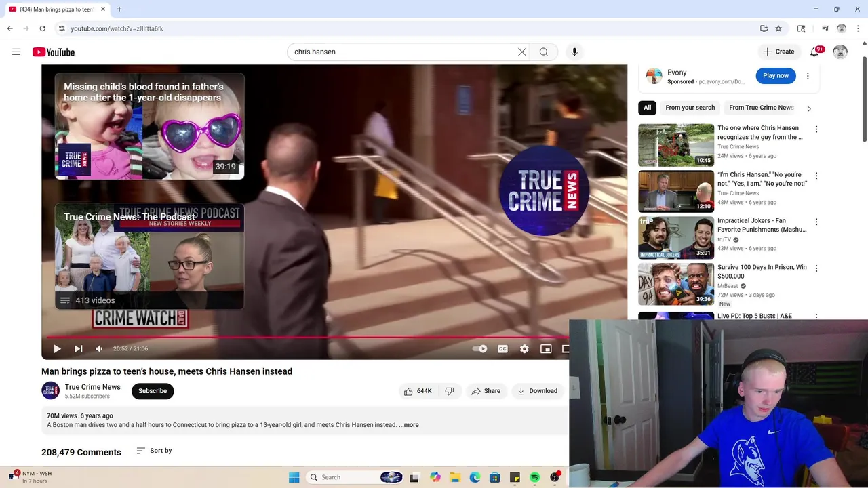Download the video
The width and height of the screenshot is (868, 488).
pos(537,391)
